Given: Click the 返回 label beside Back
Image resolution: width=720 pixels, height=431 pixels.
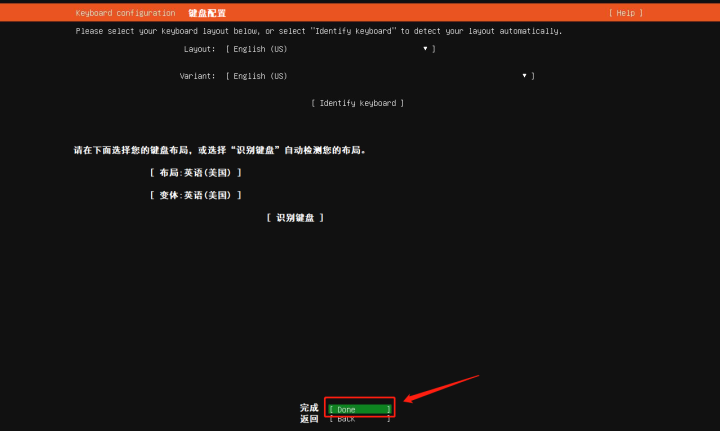Looking at the screenshot, I should 309,419.
